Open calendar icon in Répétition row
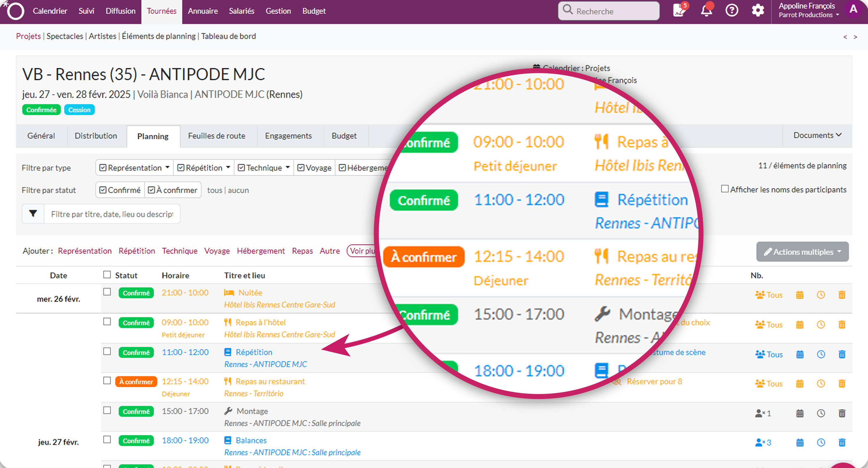 point(800,354)
